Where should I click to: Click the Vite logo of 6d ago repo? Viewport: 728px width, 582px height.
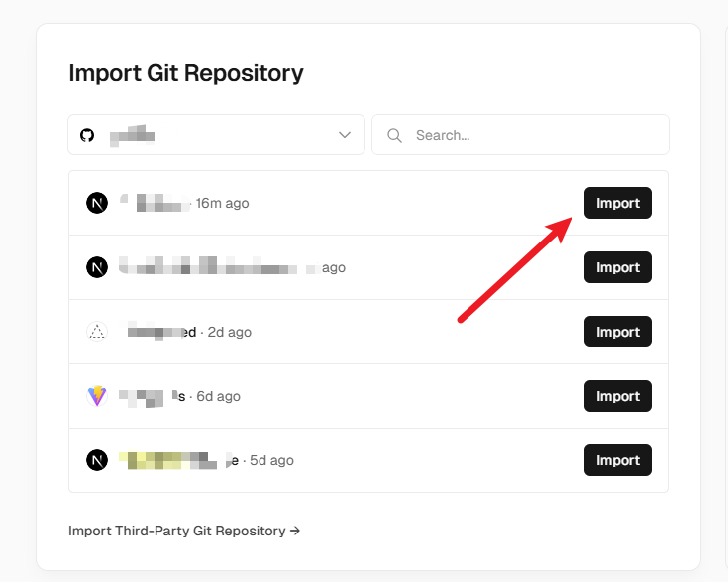tap(97, 396)
